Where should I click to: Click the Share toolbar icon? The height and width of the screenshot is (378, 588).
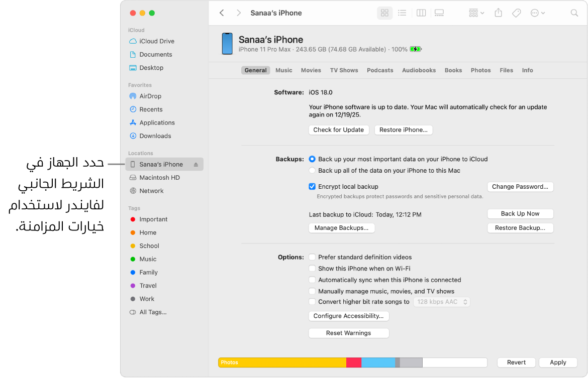[x=499, y=13]
